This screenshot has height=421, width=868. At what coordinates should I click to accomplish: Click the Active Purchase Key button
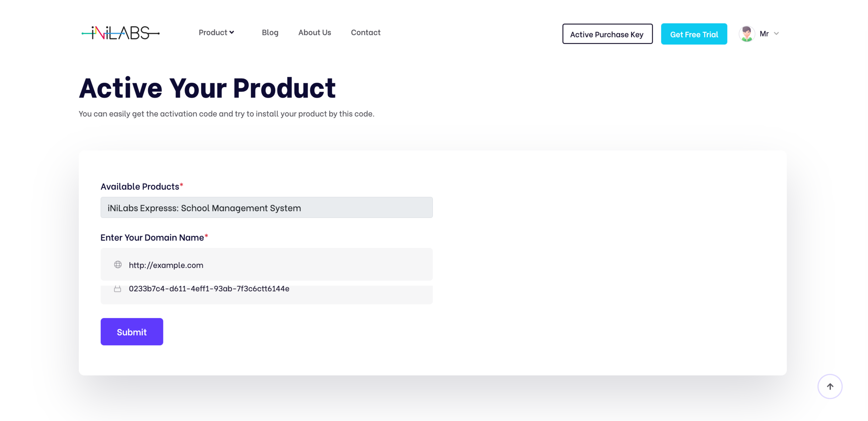click(x=607, y=34)
